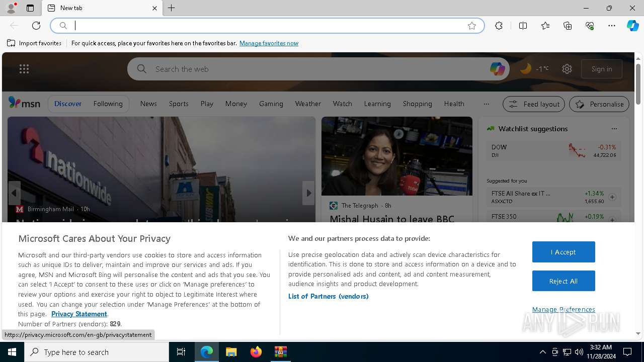Open the News category
Screen dimensions: 644x362
148,104
